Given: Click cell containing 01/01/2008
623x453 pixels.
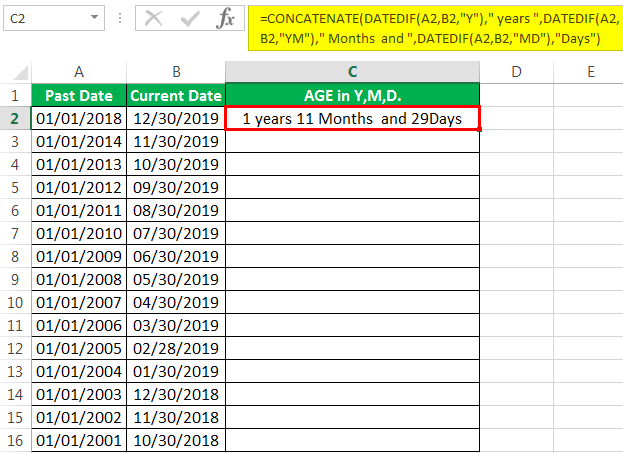Looking at the screenshot, I should click(x=79, y=279).
